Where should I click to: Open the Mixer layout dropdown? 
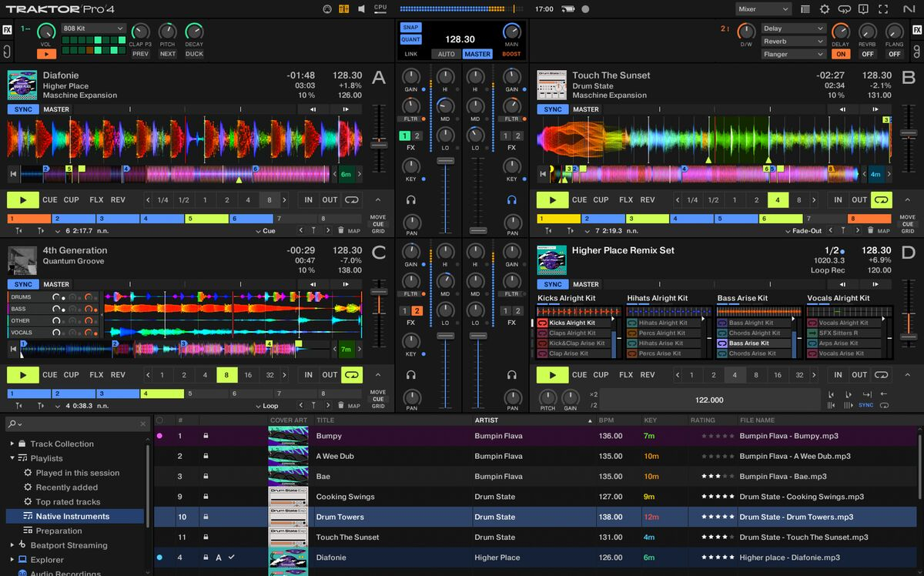pyautogui.click(x=763, y=9)
